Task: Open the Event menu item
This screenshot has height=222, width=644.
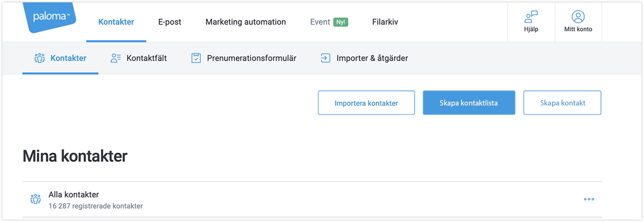Action: (320, 22)
